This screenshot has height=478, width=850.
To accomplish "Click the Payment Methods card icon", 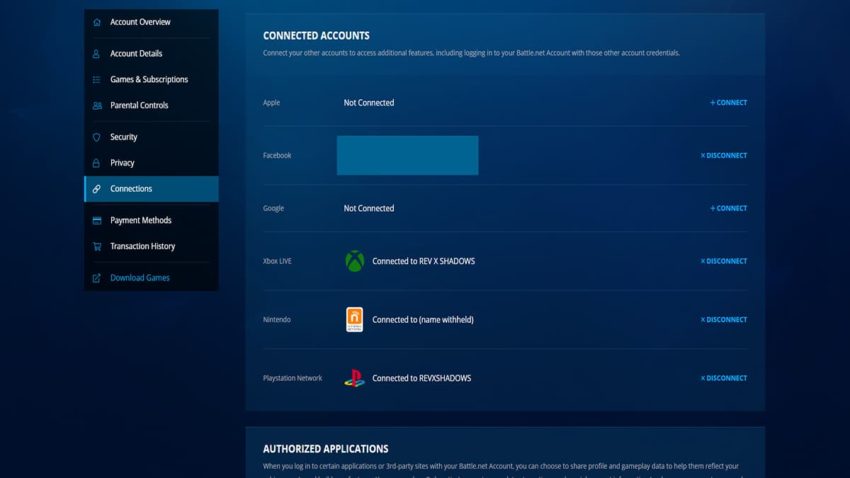I will 96,221.
